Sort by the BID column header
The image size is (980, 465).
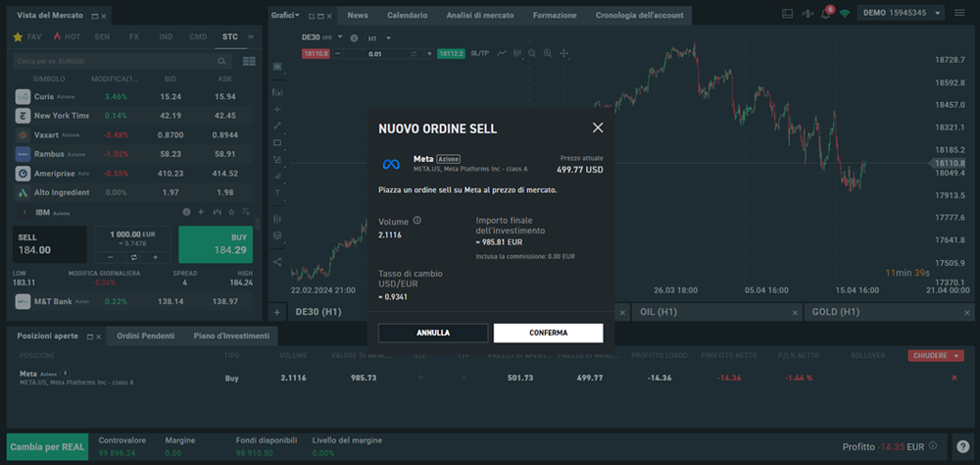click(x=170, y=79)
